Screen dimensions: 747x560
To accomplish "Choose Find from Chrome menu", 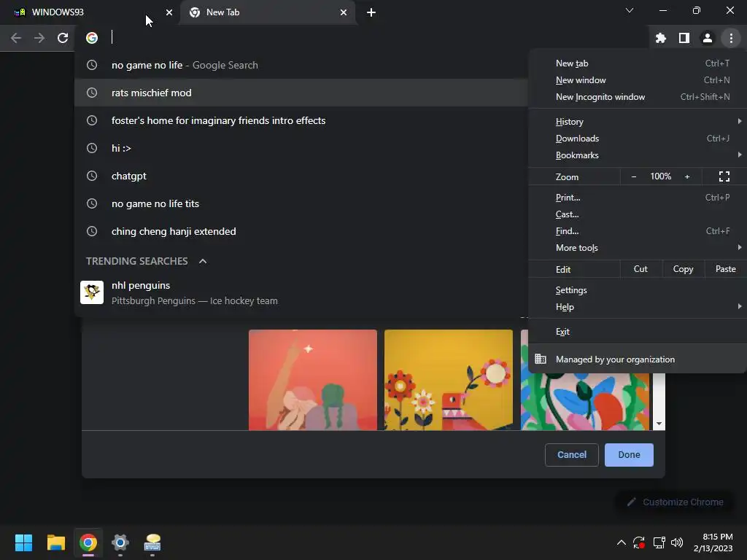I will [x=638, y=231].
